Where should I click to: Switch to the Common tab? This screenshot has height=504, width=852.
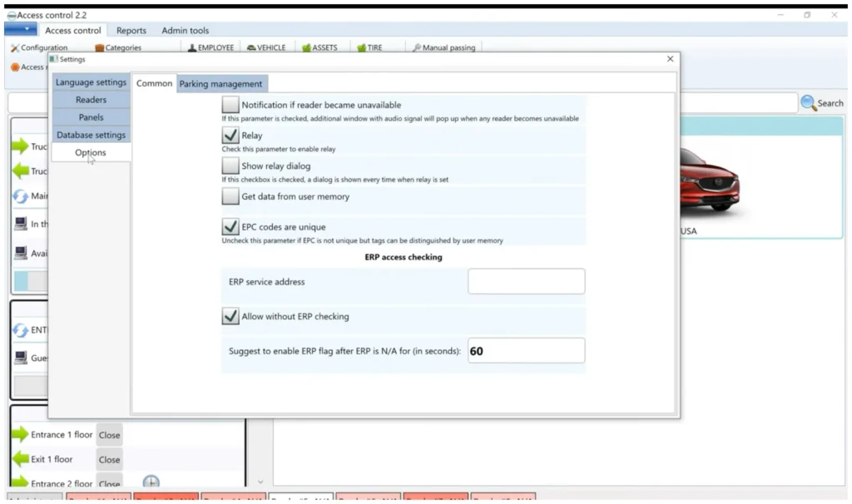[x=154, y=83]
